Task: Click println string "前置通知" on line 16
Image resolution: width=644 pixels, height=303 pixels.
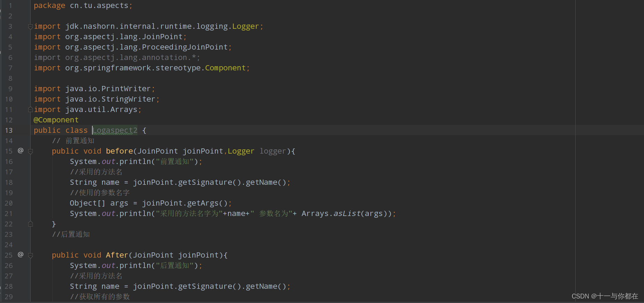Action: click(175, 162)
